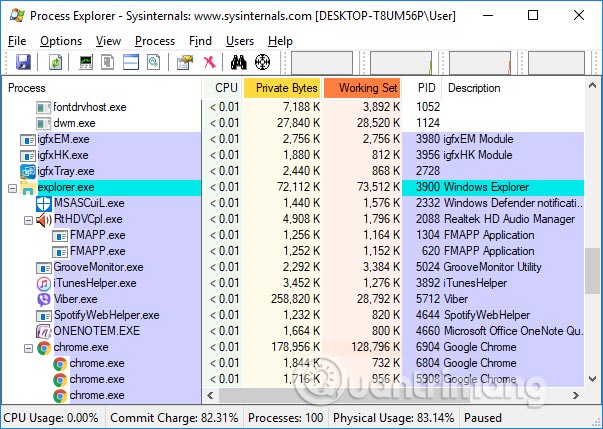Click the music note icon of iTunesHelper.exe

(x=44, y=284)
